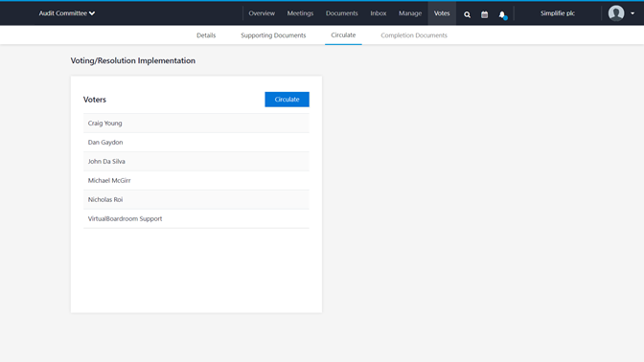Image resolution: width=644 pixels, height=362 pixels.
Task: Select voter Dan Gaydon
Action: tap(196, 142)
